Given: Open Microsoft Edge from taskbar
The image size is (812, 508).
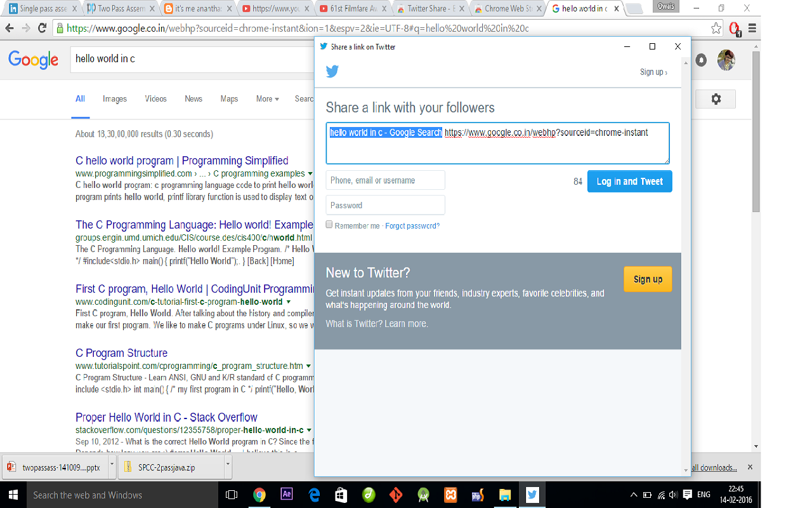Looking at the screenshot, I should pyautogui.click(x=314, y=495).
